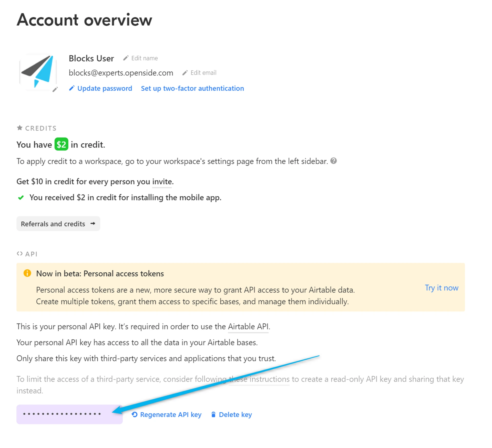Click the pencil icon beside Edit name

pyautogui.click(x=126, y=58)
